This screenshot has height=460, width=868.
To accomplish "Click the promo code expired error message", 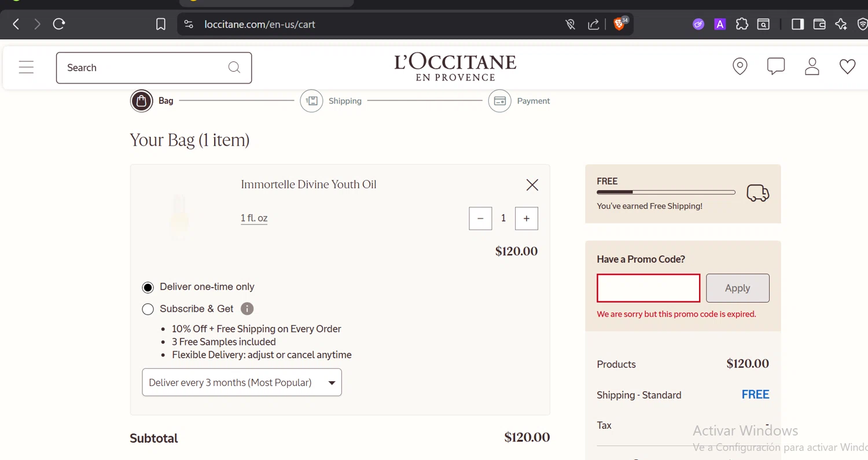I will click(676, 314).
